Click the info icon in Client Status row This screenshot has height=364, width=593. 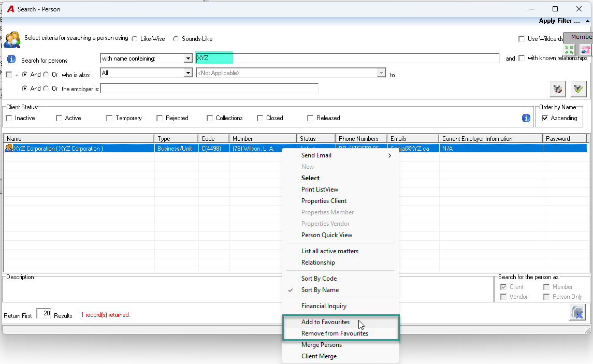click(526, 118)
